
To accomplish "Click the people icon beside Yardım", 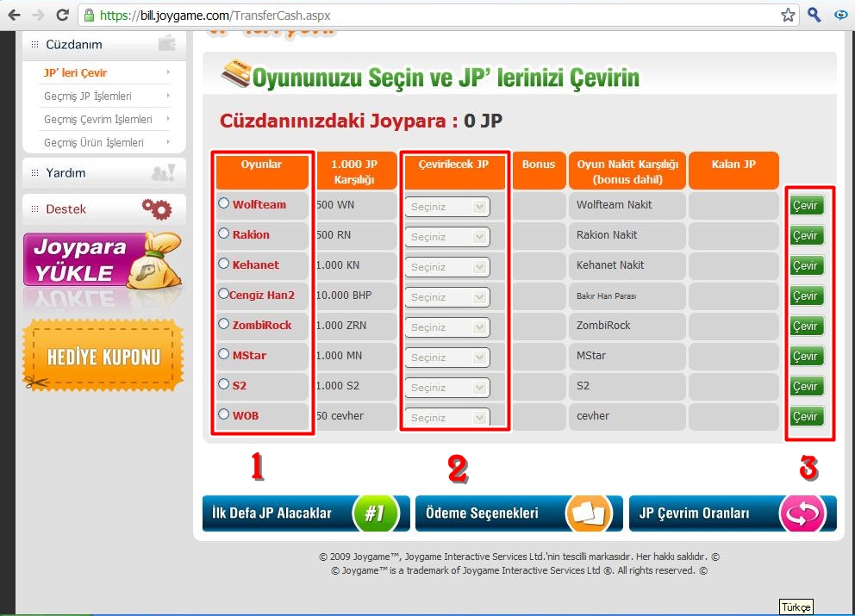I will (x=163, y=173).
